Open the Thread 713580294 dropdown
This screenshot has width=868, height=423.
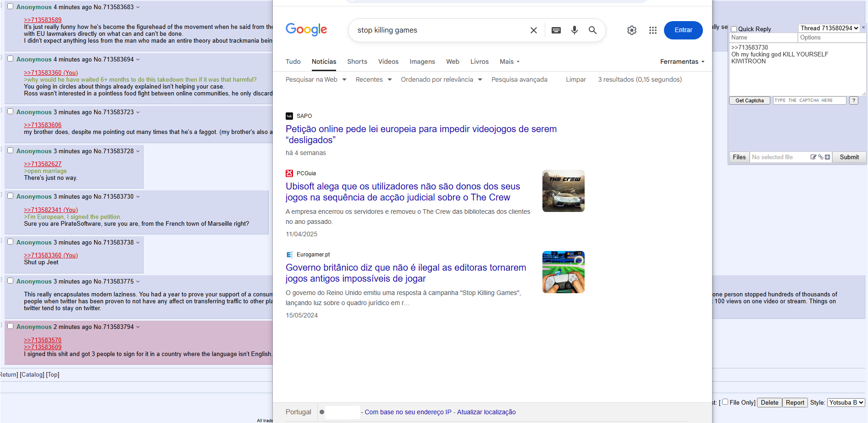coord(829,28)
